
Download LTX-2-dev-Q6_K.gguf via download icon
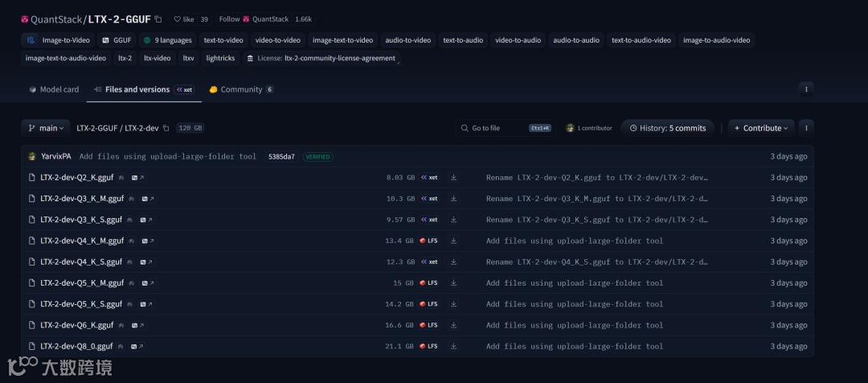(x=453, y=325)
